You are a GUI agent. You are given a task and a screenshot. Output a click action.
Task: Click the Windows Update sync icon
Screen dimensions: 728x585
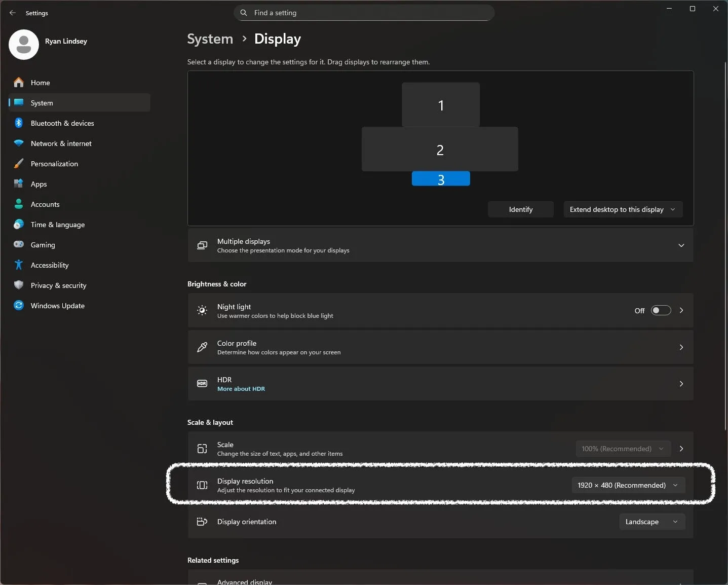[x=19, y=305]
